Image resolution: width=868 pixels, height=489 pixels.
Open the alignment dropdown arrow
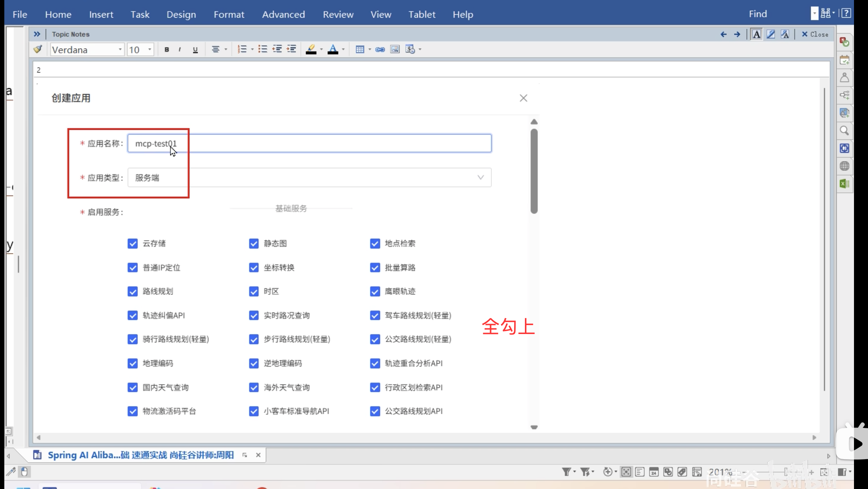click(226, 50)
